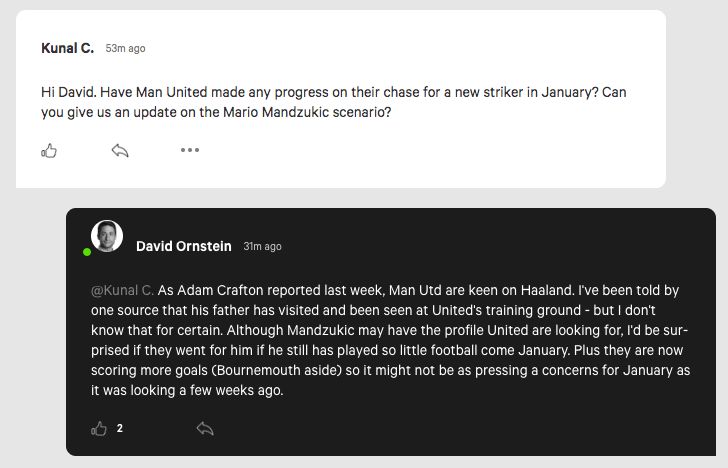Click the like count 2 on Ornstein's reply
This screenshot has width=728, height=468.
(120, 428)
